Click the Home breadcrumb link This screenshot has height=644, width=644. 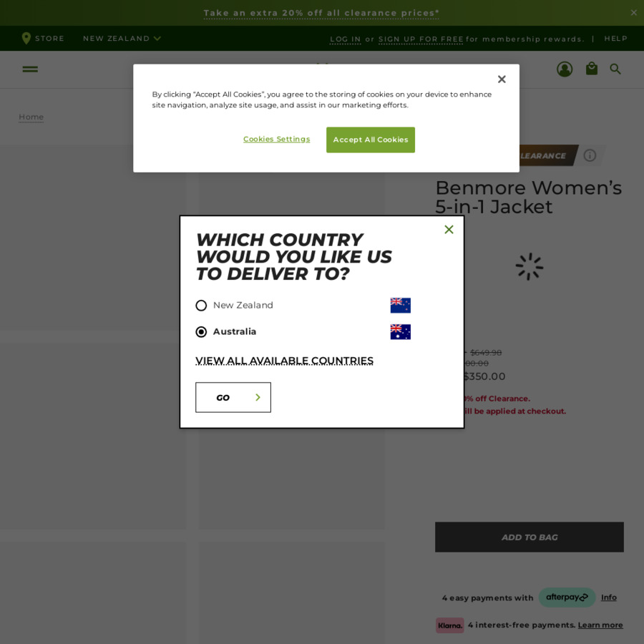(31, 117)
